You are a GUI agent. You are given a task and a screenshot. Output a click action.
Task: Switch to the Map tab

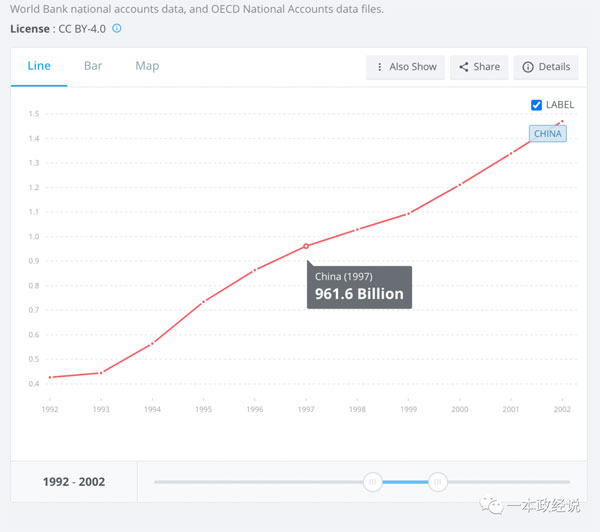147,66
